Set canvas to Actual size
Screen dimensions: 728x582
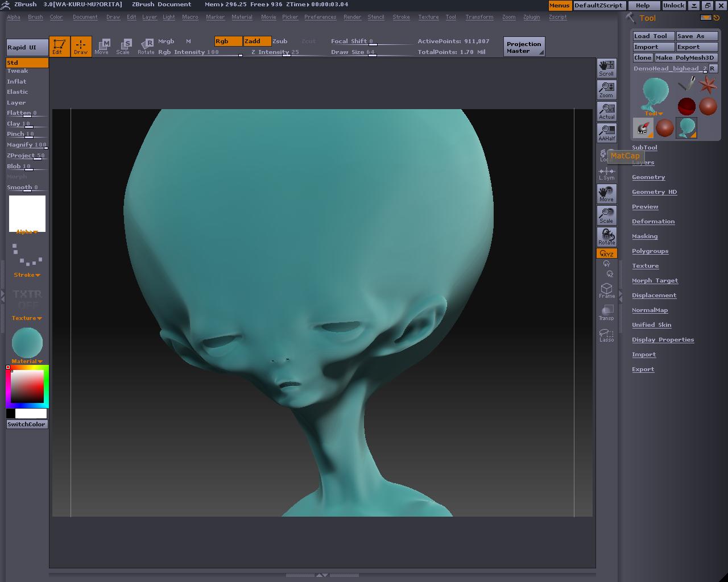(606, 111)
